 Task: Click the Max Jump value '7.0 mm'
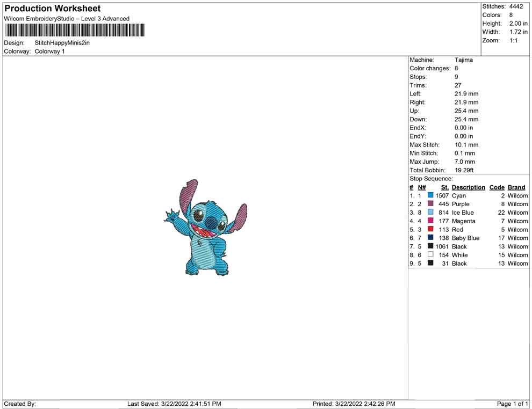464,162
